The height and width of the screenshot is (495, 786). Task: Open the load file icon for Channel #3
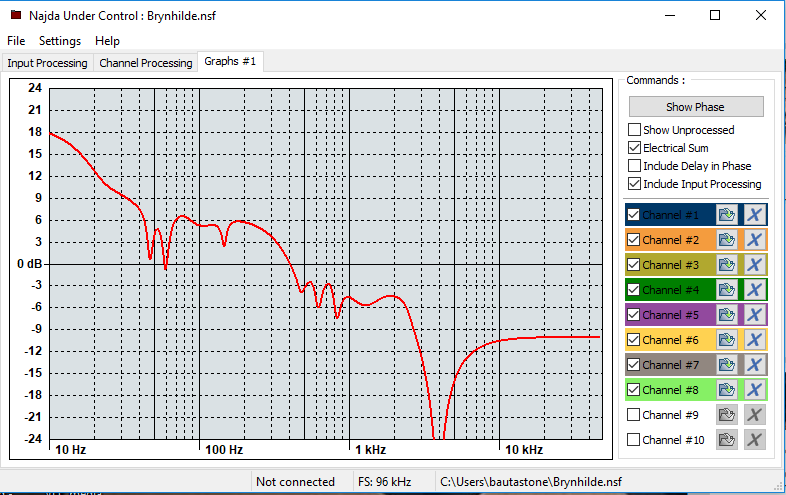click(x=726, y=265)
